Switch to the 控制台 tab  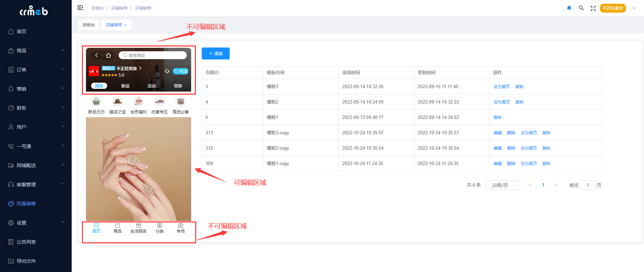click(x=89, y=25)
